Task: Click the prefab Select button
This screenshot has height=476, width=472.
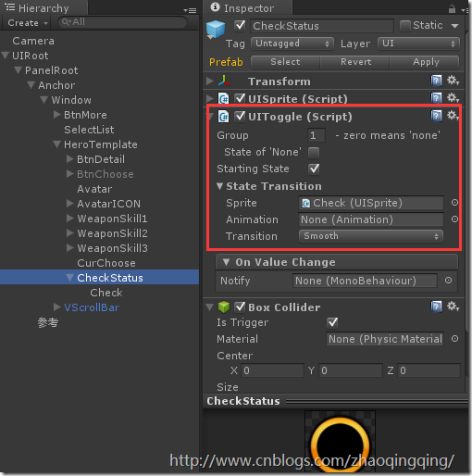Action: coord(285,62)
